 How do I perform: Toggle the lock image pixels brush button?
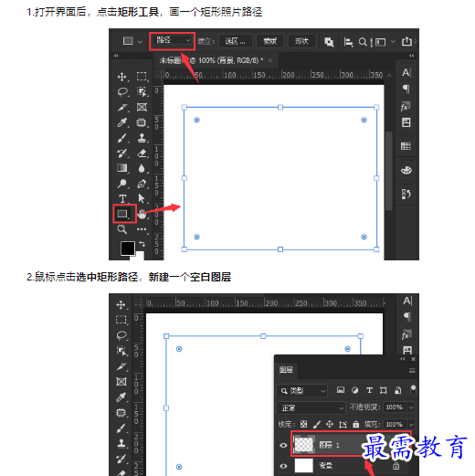pos(317,424)
